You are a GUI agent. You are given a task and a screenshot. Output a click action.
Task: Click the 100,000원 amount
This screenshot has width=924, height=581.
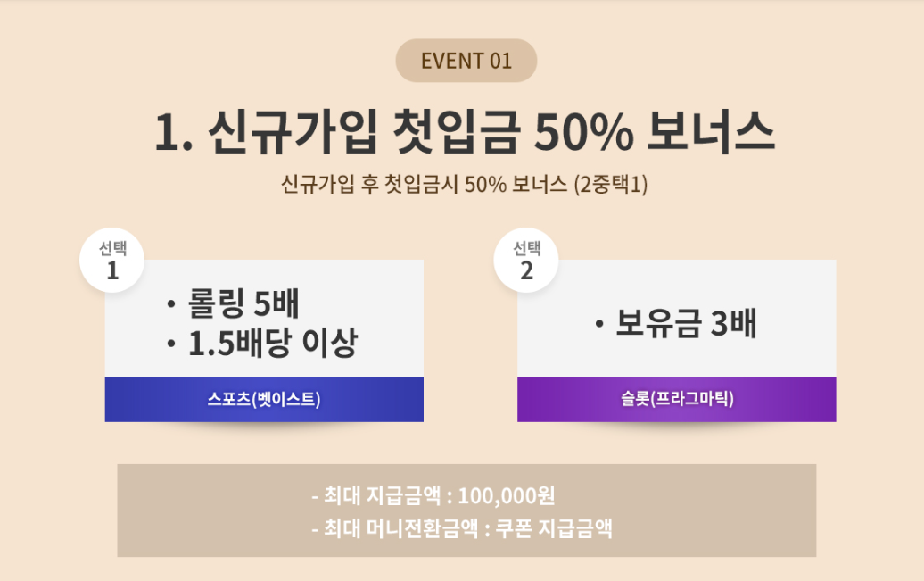point(506,495)
